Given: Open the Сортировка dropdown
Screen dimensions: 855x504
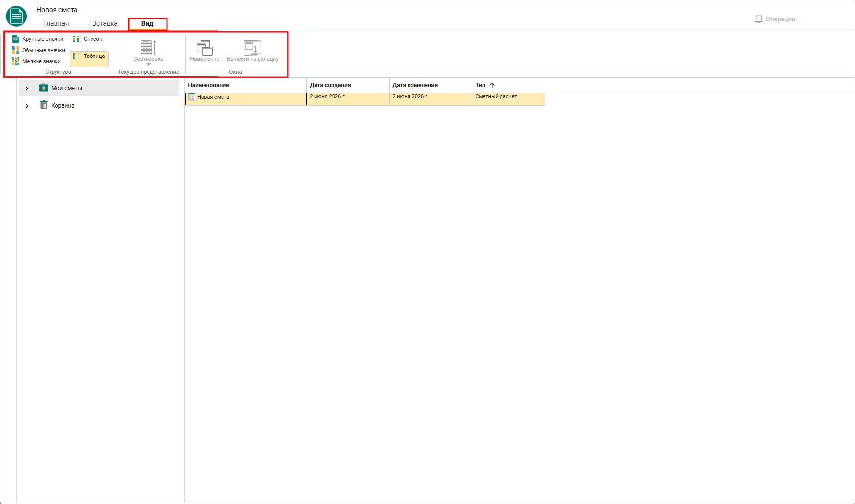Looking at the screenshot, I should (149, 53).
